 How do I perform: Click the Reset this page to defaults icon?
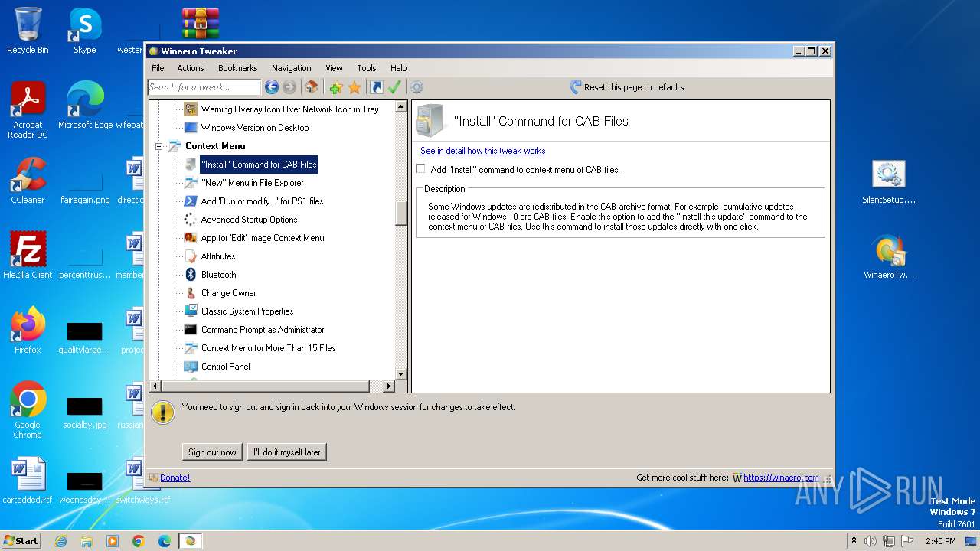click(x=576, y=87)
